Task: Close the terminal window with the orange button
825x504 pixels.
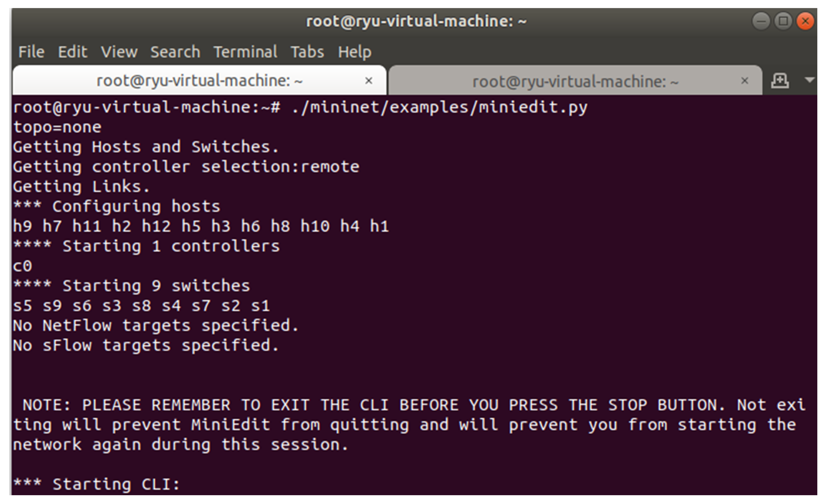Action: coord(805,21)
